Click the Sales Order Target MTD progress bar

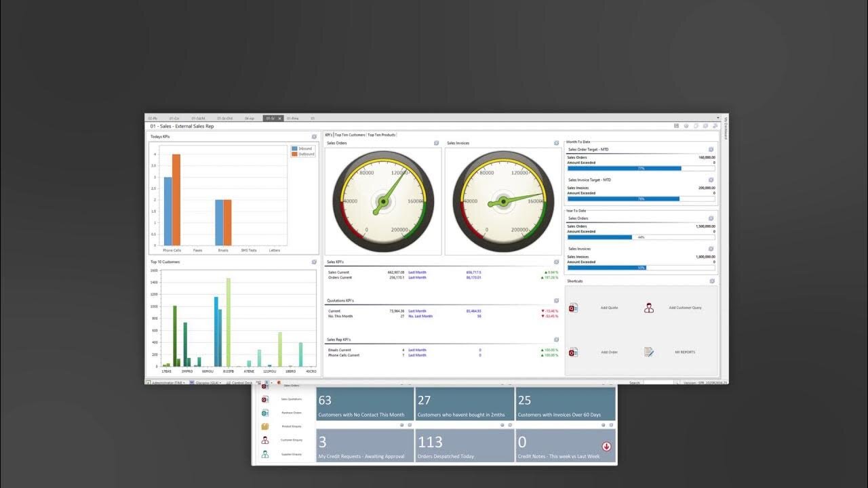coord(641,168)
